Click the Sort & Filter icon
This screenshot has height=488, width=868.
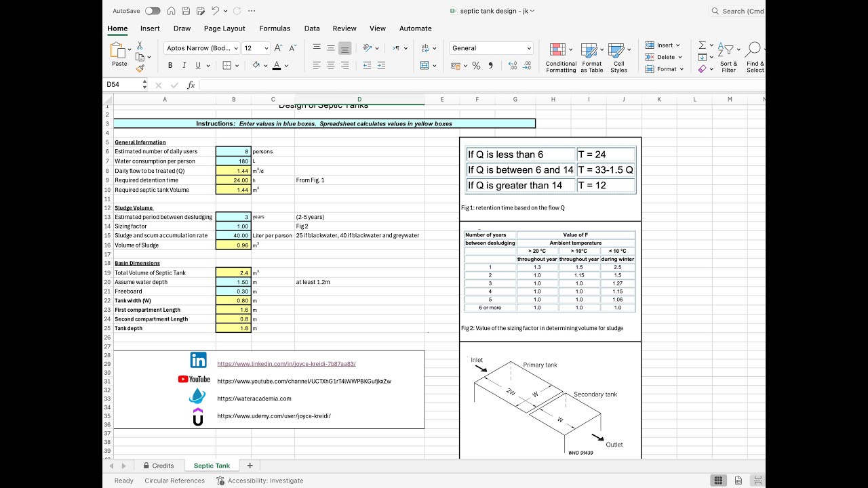tap(726, 49)
